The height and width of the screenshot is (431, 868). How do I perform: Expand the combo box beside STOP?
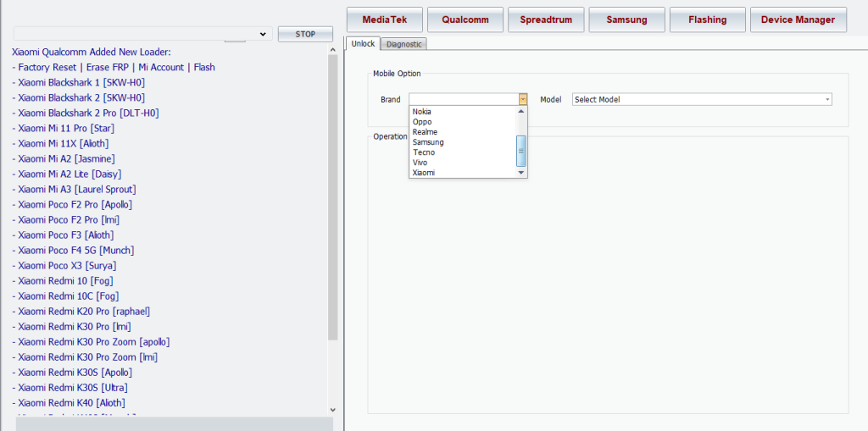coord(262,34)
